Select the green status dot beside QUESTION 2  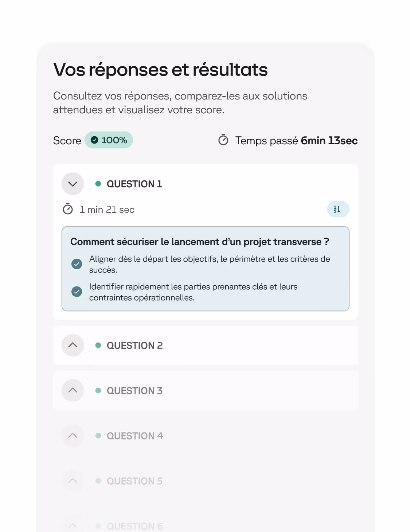tap(98, 345)
